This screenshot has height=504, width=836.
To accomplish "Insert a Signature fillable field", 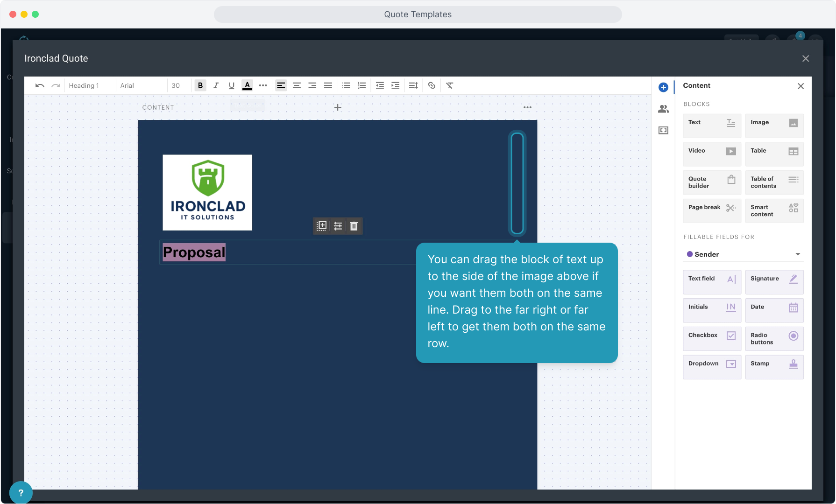I will pos(774,282).
